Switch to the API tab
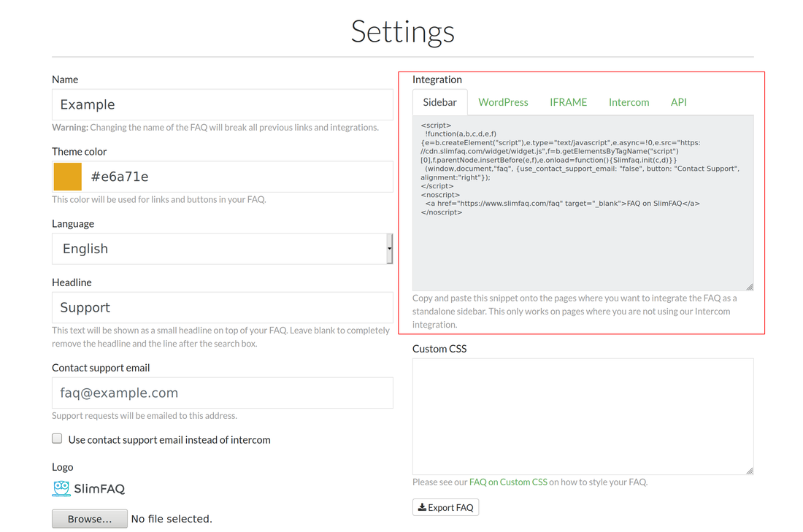 tap(678, 102)
